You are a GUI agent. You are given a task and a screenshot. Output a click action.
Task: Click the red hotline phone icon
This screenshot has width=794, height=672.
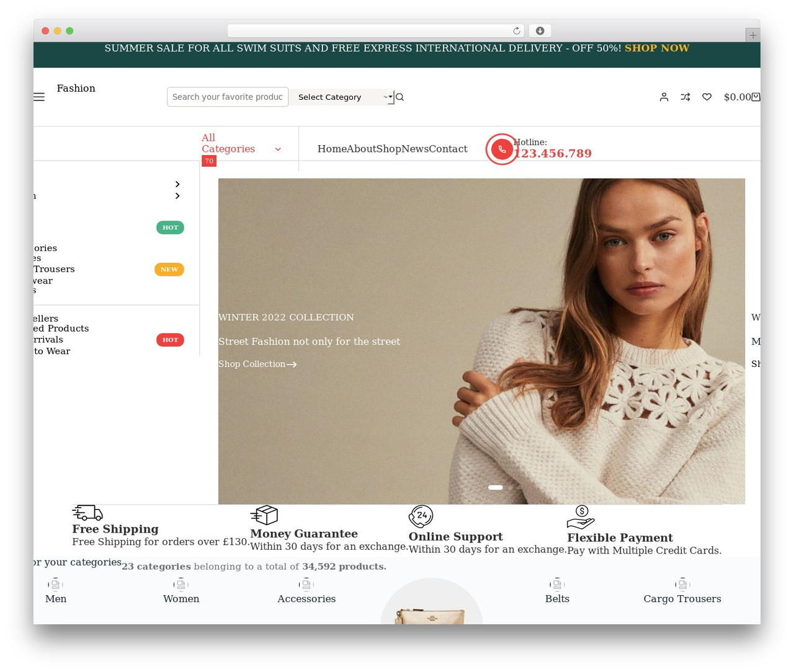tap(502, 149)
